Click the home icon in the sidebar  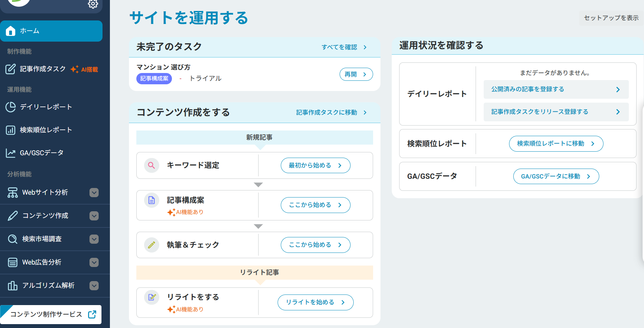[11, 31]
